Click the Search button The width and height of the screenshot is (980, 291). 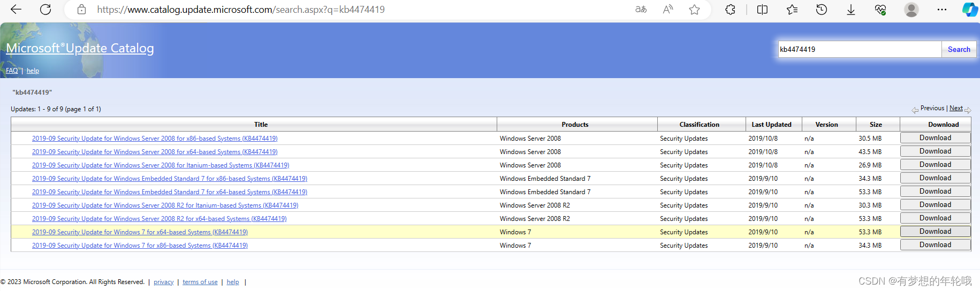point(959,49)
